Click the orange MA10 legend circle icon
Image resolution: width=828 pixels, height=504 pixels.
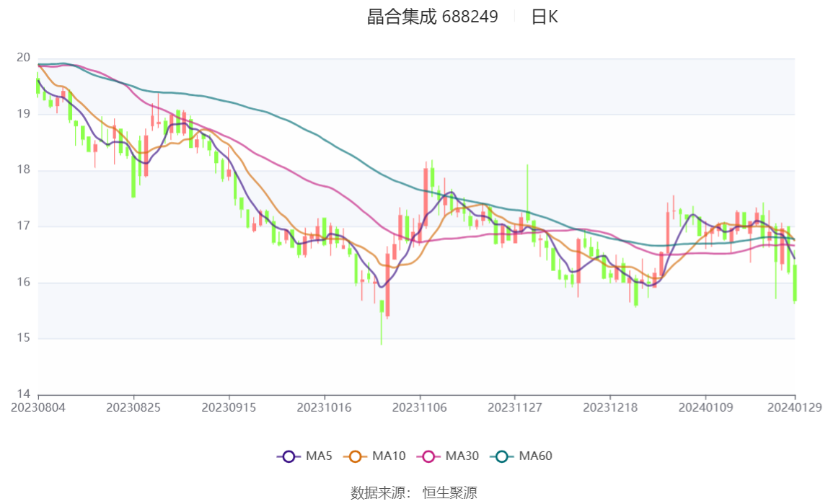355,456
